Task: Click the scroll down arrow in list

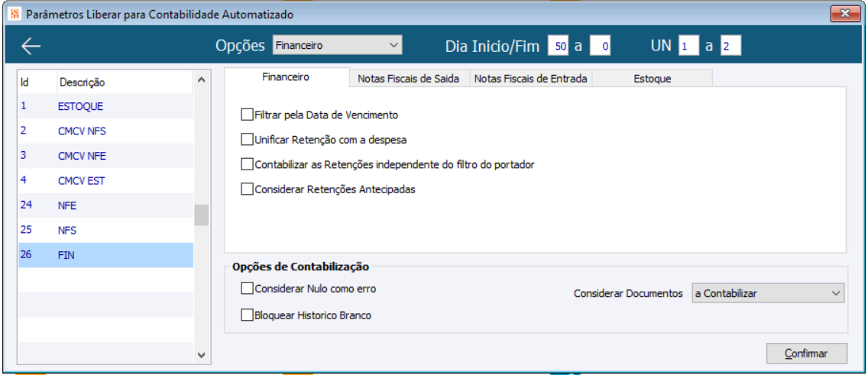Action: [x=201, y=355]
